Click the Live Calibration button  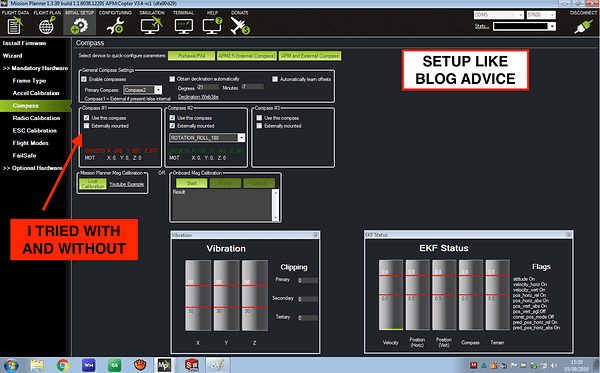(93, 184)
